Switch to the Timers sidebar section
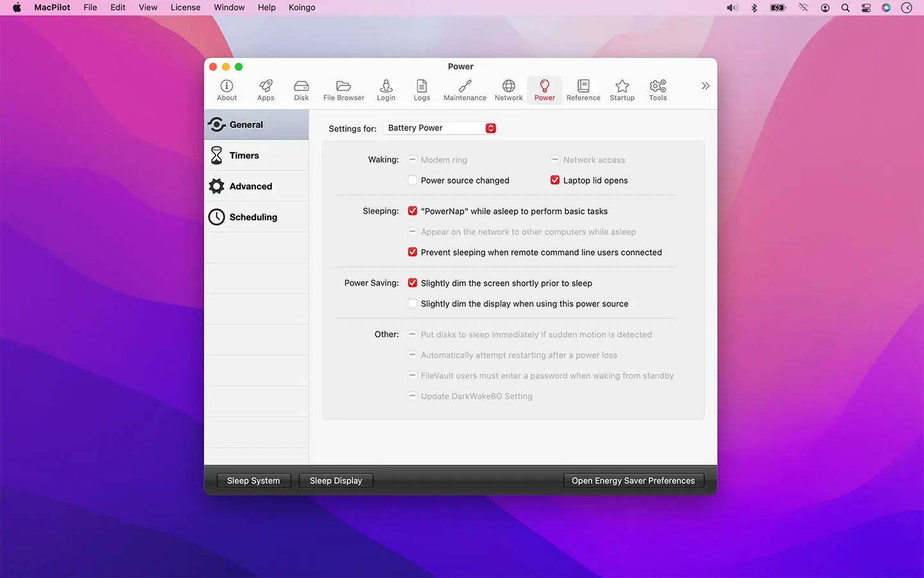 [x=257, y=155]
